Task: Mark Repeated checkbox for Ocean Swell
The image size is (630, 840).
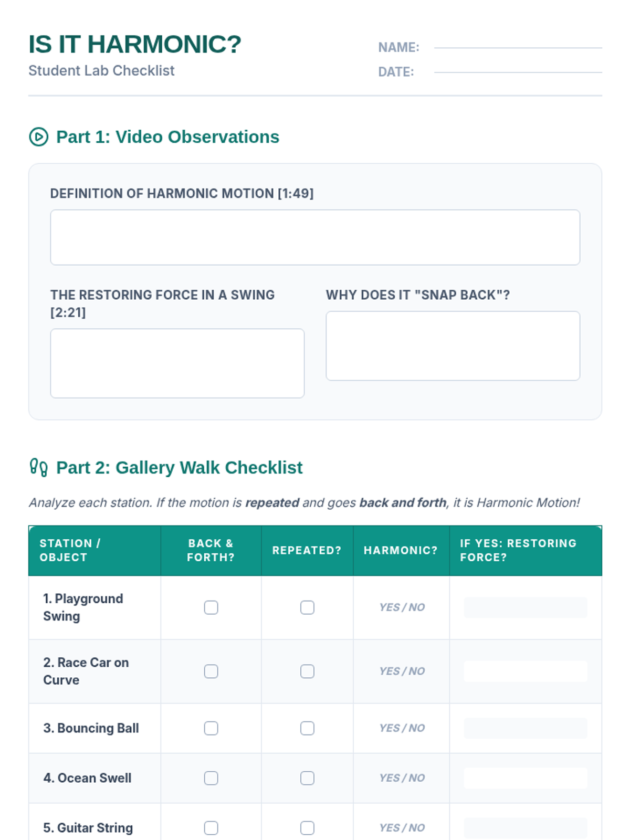Action: pos(307,778)
